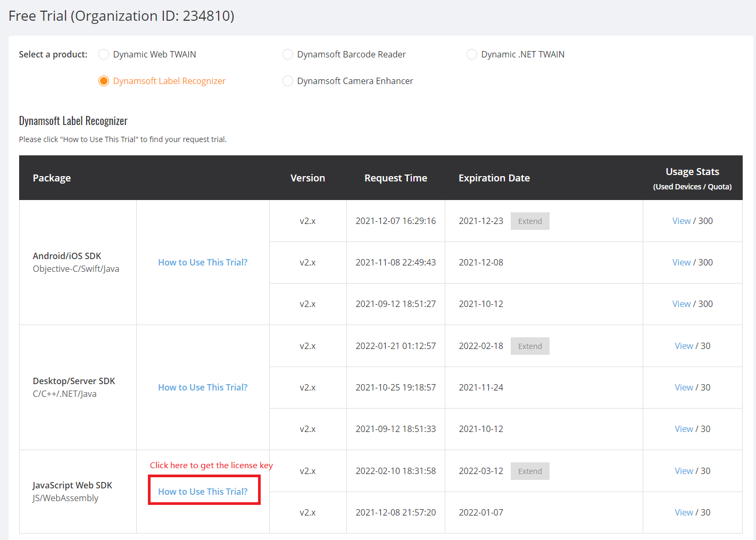View usage for Desktop trial requested 2021-09-12 18:51:33
The height and width of the screenshot is (540, 756).
[x=684, y=429]
